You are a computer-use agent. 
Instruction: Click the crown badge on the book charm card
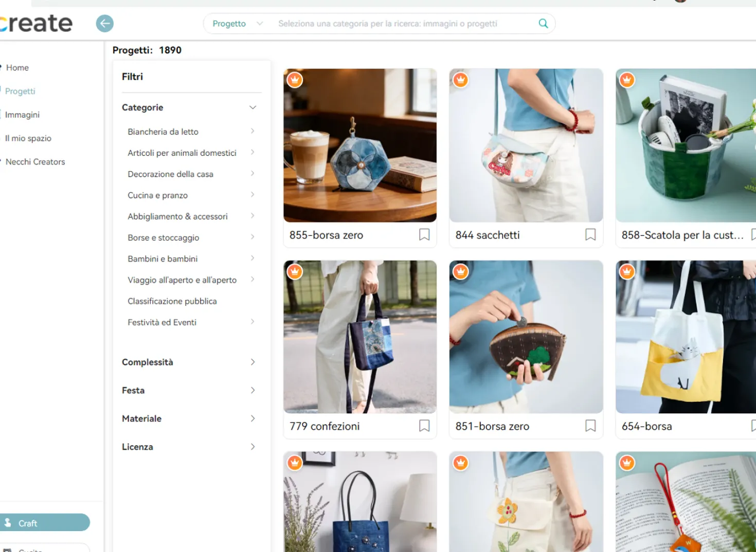pos(627,463)
